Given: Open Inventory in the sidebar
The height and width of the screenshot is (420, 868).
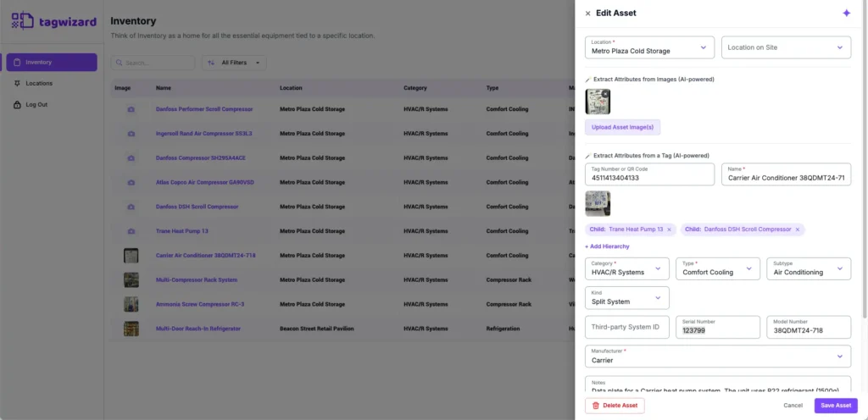Looking at the screenshot, I should pyautogui.click(x=52, y=63).
